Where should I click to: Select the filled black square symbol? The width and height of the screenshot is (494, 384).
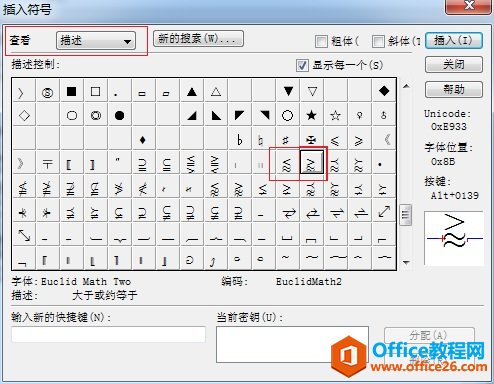tap(71, 91)
